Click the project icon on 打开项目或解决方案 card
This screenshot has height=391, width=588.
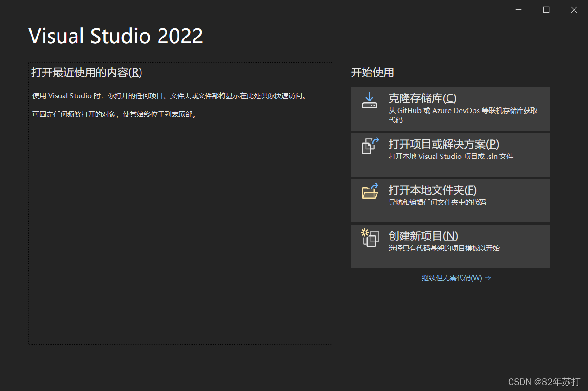point(370,146)
